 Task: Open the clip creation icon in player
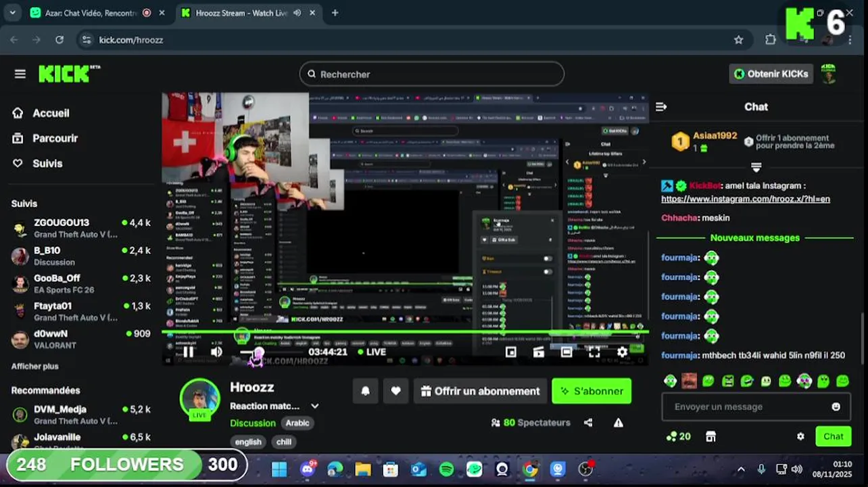pyautogui.click(x=539, y=352)
